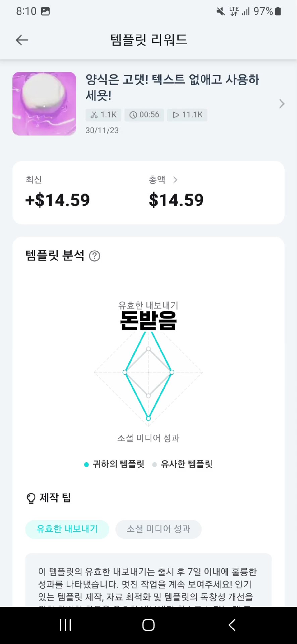This screenshot has height=644, width=297.
Task: Toggle the 유사한 템플릿 legend indicator
Action: point(155,464)
